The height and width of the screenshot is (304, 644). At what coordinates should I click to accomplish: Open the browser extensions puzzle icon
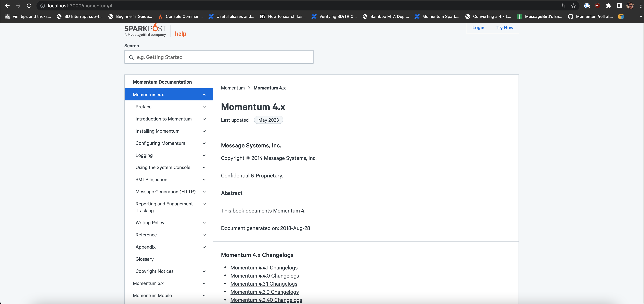[609, 6]
